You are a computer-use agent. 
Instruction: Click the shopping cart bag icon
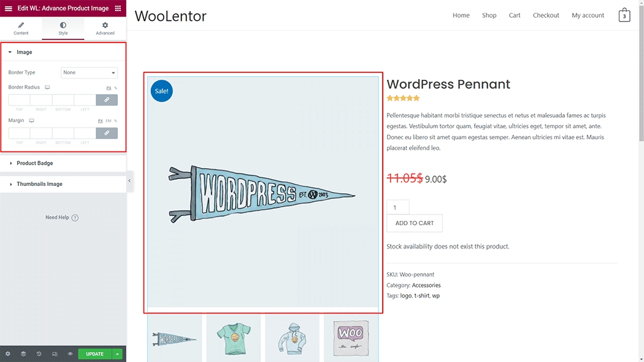(624, 15)
